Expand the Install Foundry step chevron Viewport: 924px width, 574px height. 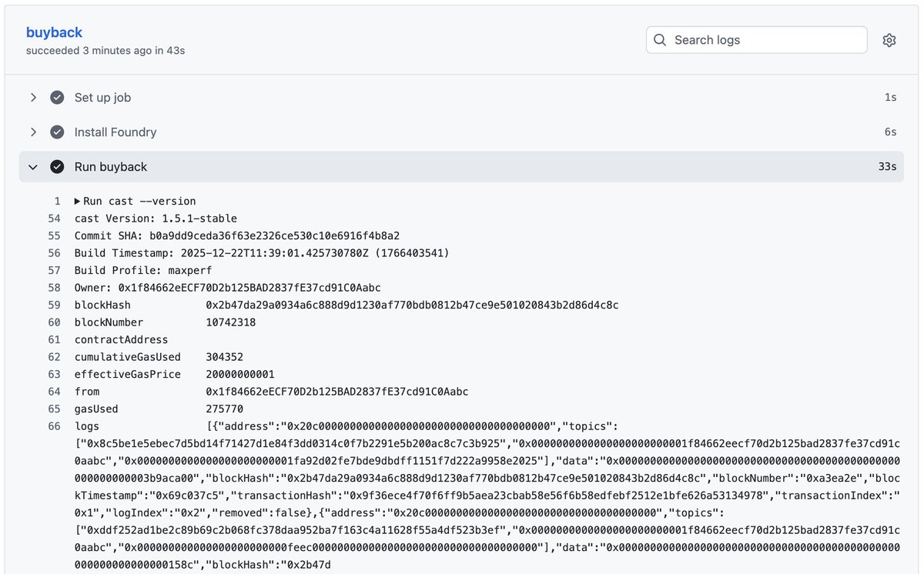pos(33,132)
